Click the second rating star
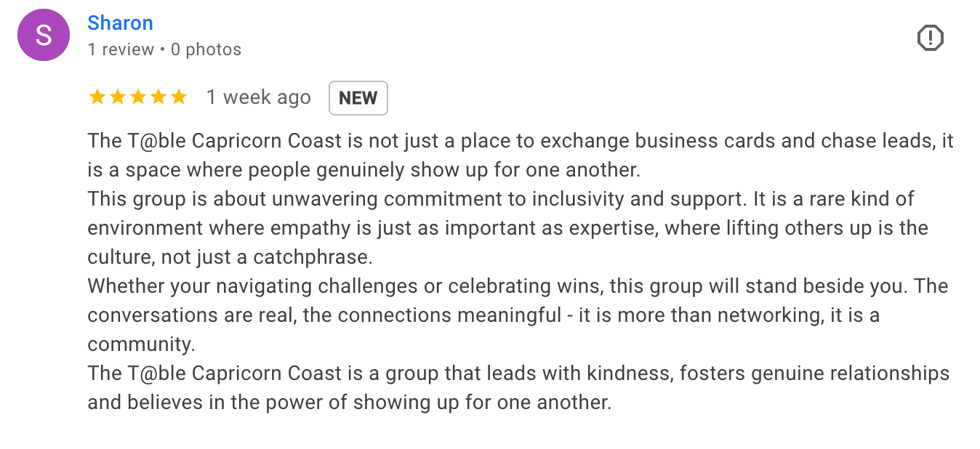Image resolution: width=980 pixels, height=449 pixels. tap(117, 97)
